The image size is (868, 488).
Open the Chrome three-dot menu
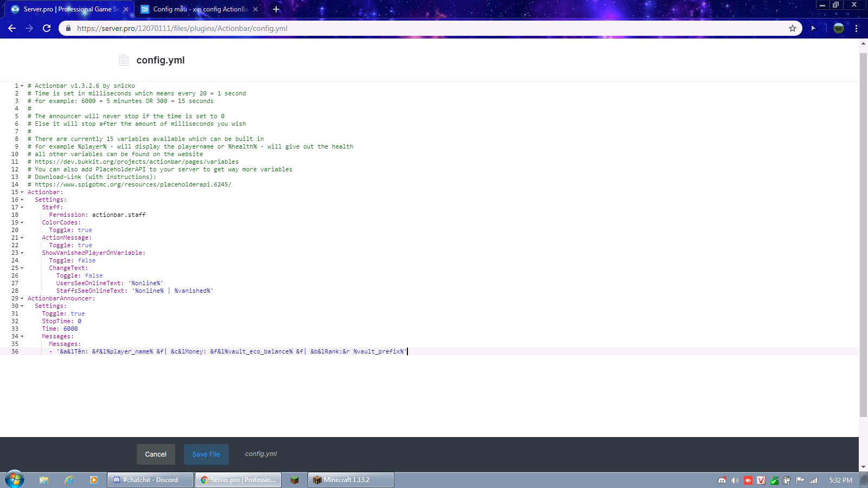click(x=857, y=28)
